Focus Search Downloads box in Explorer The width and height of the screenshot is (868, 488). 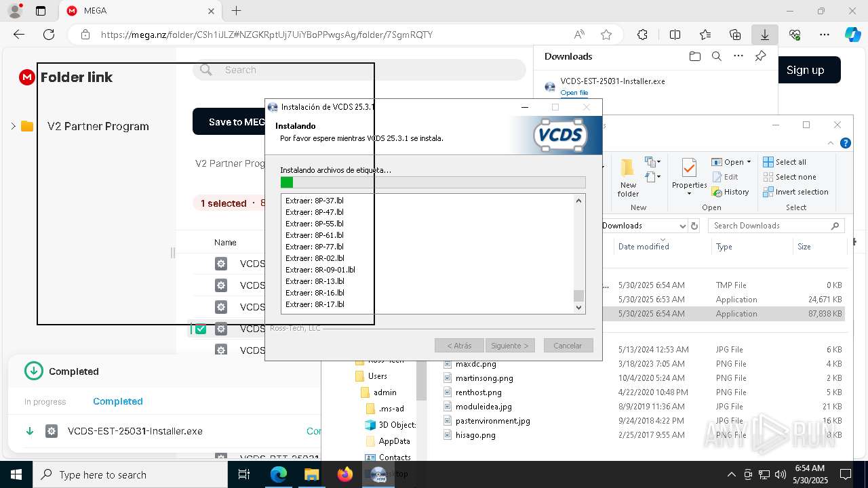778,226
